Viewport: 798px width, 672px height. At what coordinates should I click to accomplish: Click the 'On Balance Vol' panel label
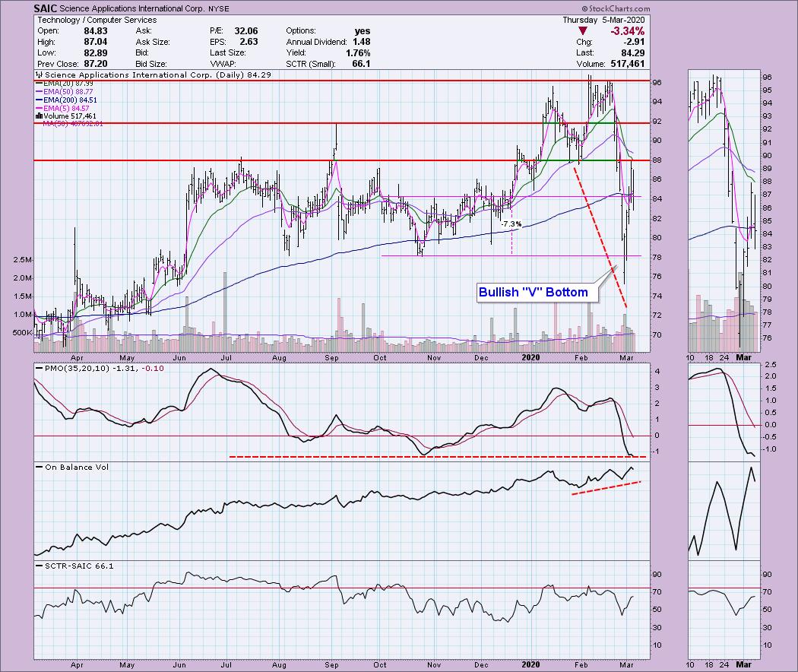coord(77,467)
